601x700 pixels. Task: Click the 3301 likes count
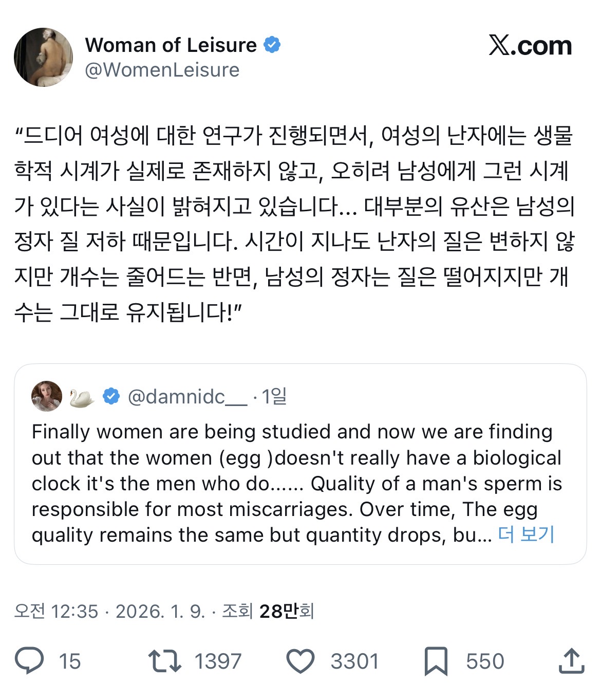click(x=354, y=661)
